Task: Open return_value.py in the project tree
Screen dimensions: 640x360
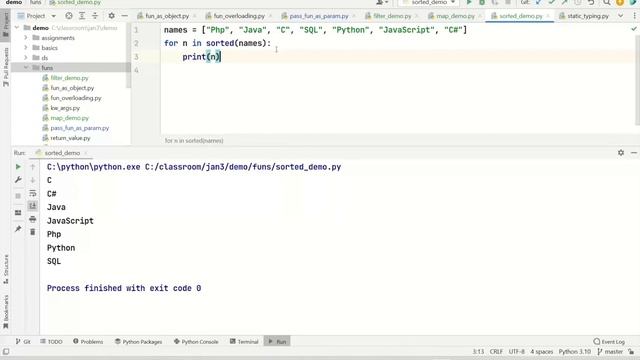Action: 70,138
